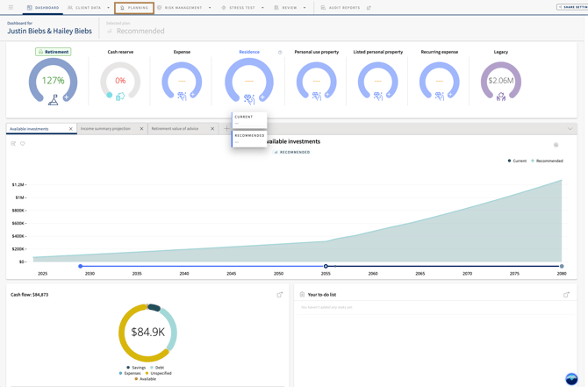Viewport: 588px width, 387px height.
Task: Close the Available investments tab
Action: pos(71,129)
